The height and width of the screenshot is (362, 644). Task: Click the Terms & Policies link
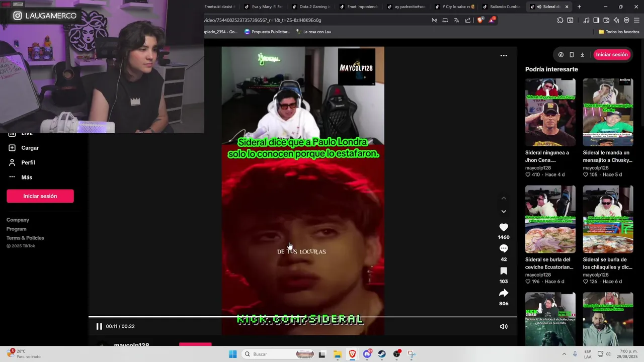[x=25, y=238]
